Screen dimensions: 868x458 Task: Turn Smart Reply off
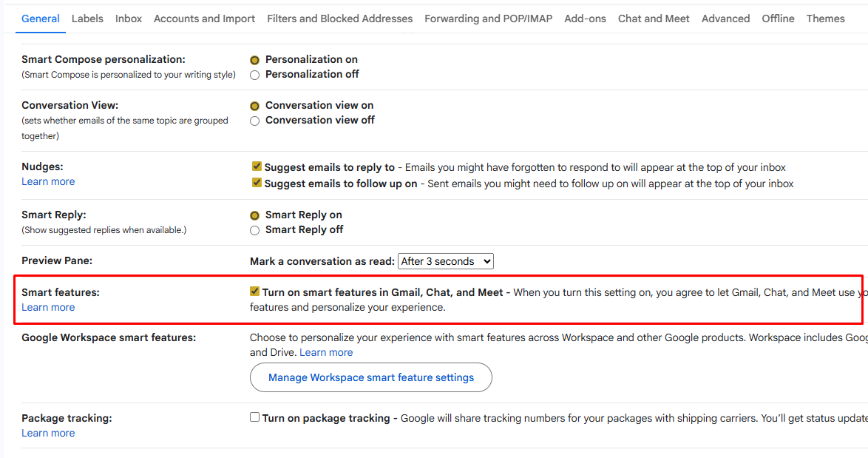tap(255, 230)
